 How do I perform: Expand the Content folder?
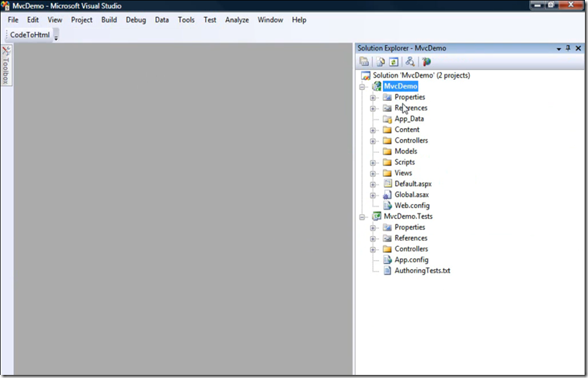coord(373,130)
